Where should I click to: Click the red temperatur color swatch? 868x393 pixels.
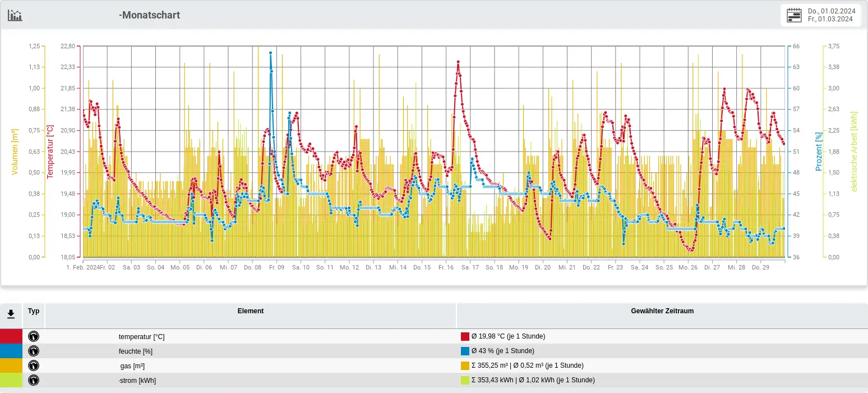[11, 336]
